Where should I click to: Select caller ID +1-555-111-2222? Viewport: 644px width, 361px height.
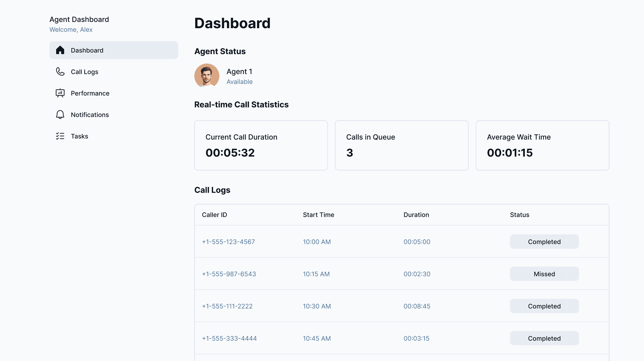(x=227, y=306)
